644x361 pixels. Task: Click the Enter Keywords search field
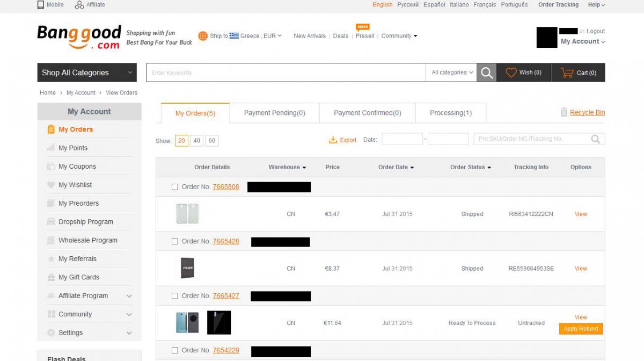pos(286,73)
